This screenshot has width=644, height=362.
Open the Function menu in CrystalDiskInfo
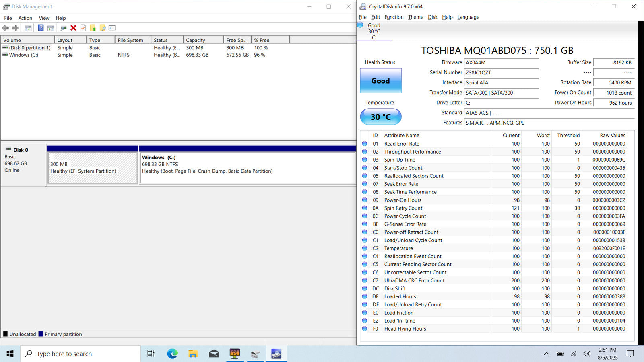tap(394, 17)
